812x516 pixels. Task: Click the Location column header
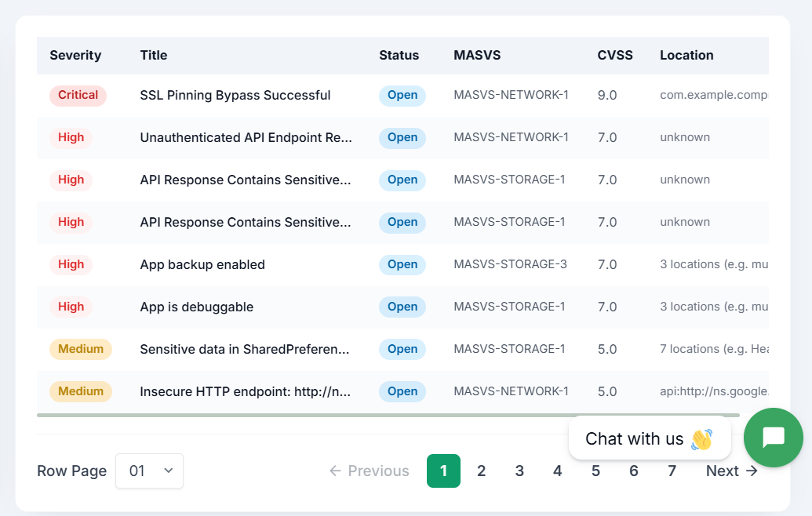(x=686, y=56)
